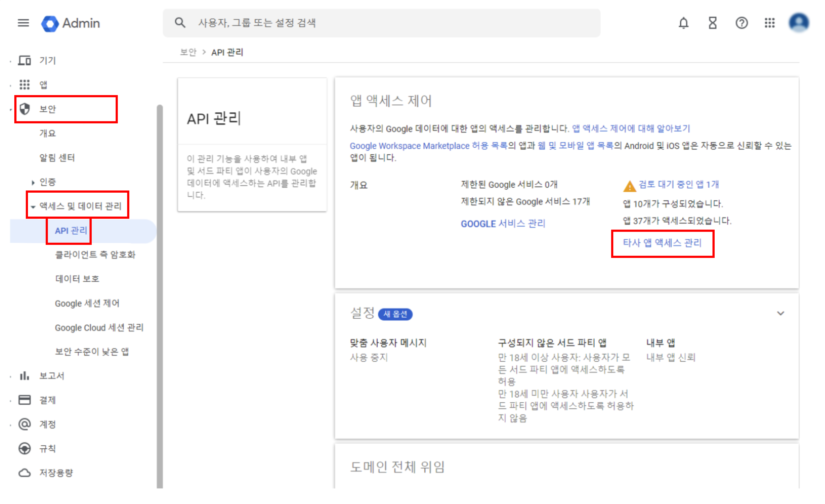Open the hourglass tasks icon
The width and height of the screenshot is (825, 504).
tap(712, 23)
